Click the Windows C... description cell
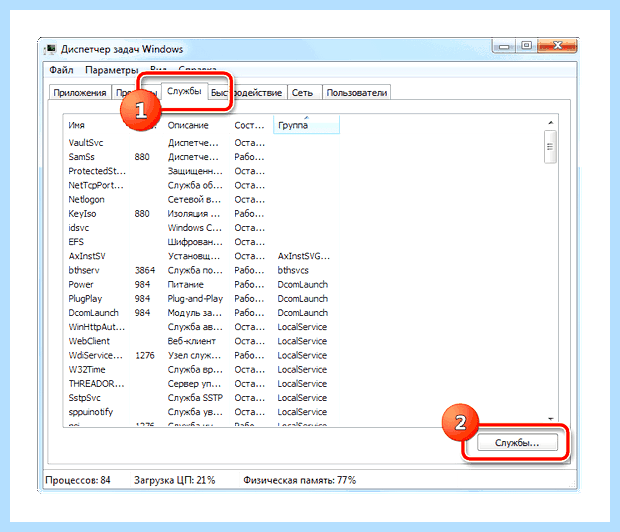The image size is (620, 532). coord(195,228)
